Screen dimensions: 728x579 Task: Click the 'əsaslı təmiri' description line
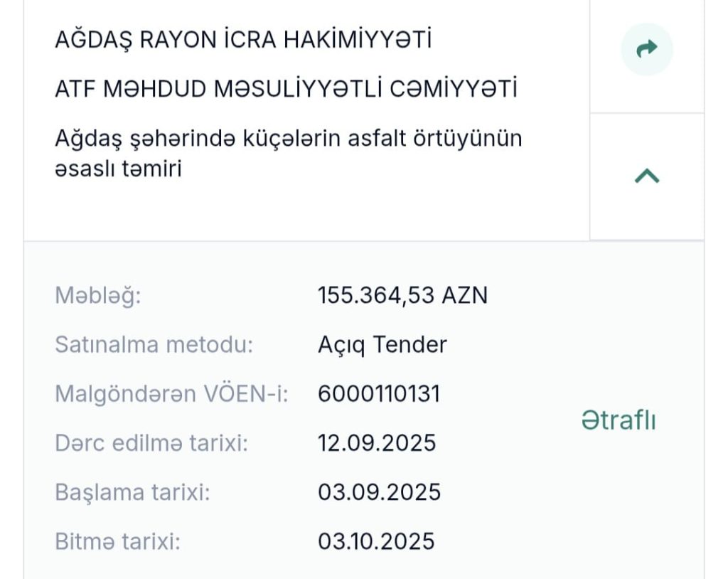(x=118, y=169)
